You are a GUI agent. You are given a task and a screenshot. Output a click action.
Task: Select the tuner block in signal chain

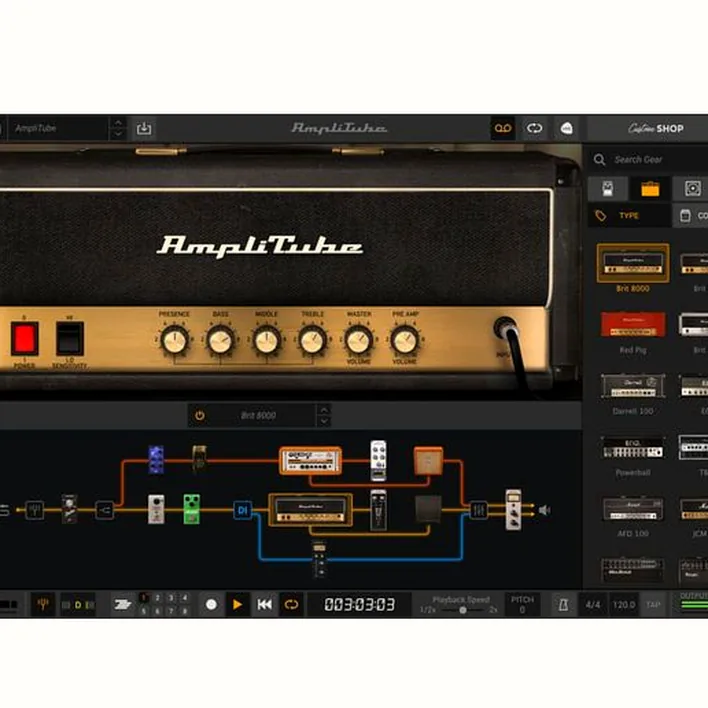[x=34, y=510]
